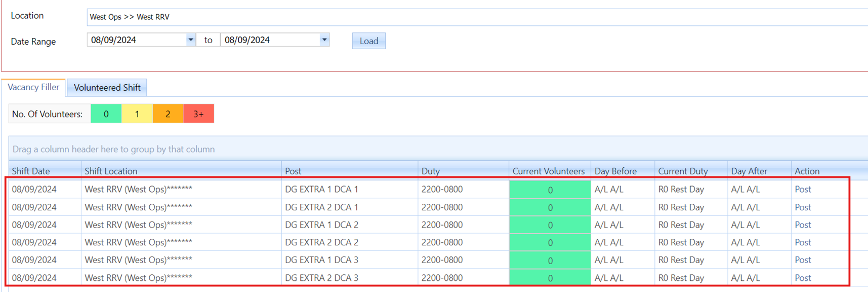Click the green 0 volunteers legend swatch
Viewport: 868px width, 292px height.
(x=106, y=114)
